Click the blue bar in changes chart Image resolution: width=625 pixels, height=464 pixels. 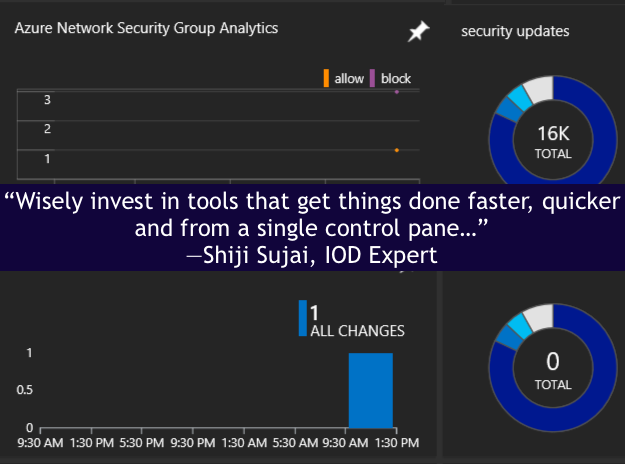(x=371, y=390)
